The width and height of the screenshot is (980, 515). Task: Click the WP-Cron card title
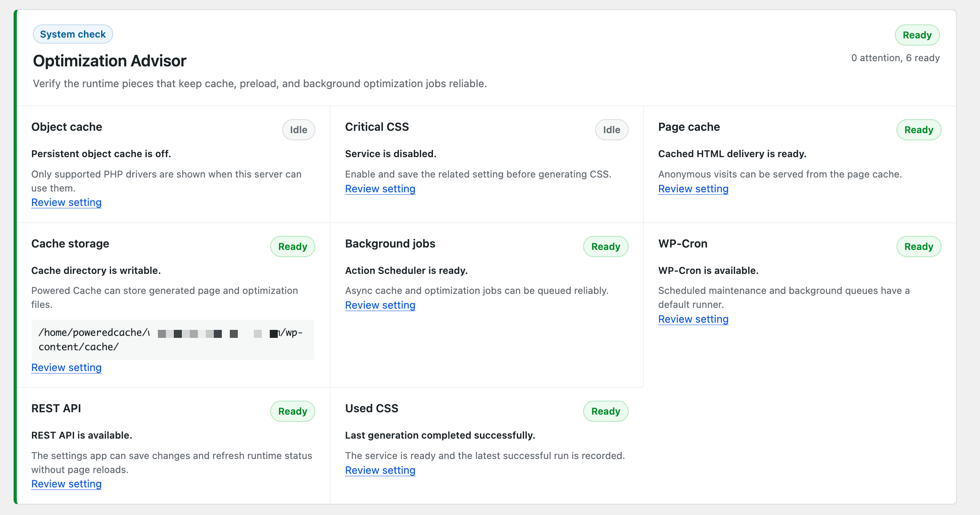click(683, 244)
